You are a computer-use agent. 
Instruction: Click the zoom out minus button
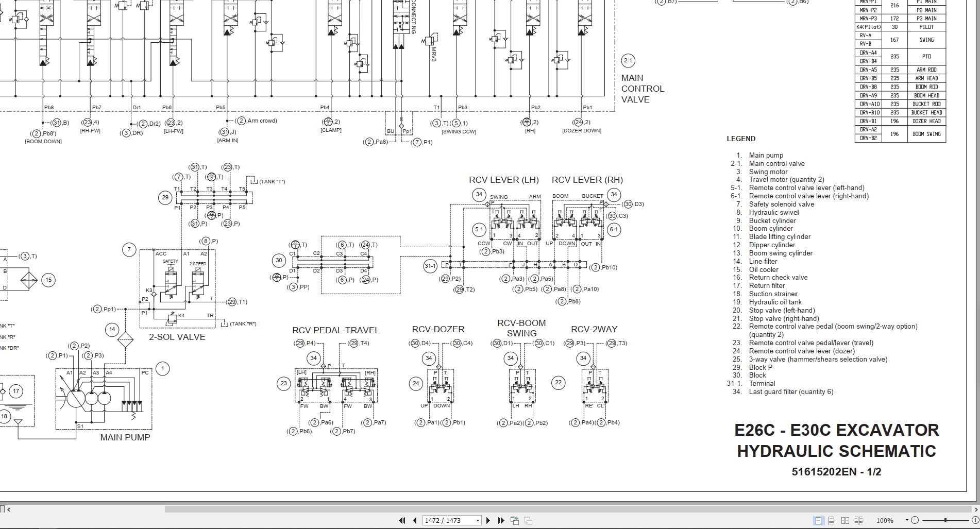tap(915, 520)
